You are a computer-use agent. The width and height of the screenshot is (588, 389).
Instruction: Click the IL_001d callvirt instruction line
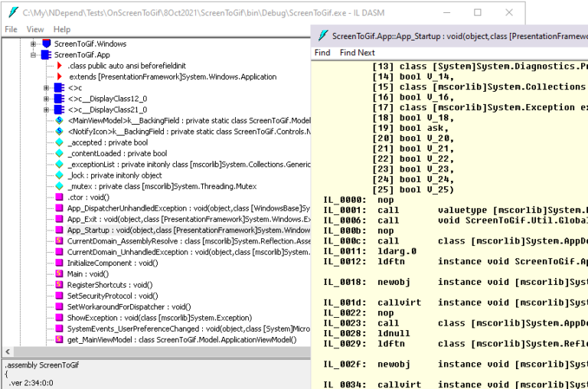point(456,302)
